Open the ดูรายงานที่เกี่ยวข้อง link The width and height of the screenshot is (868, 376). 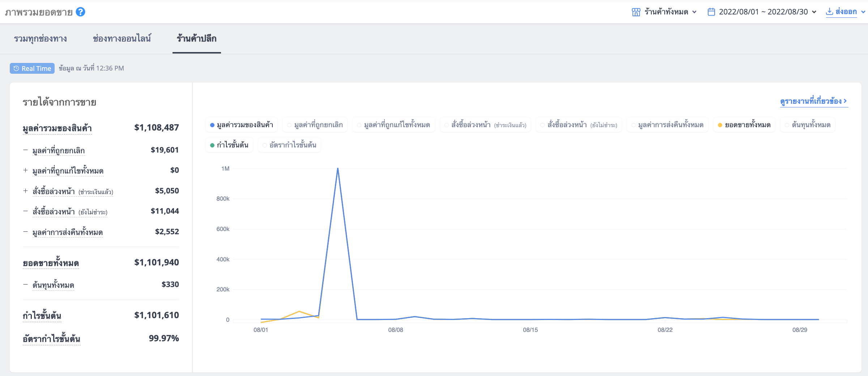click(814, 101)
